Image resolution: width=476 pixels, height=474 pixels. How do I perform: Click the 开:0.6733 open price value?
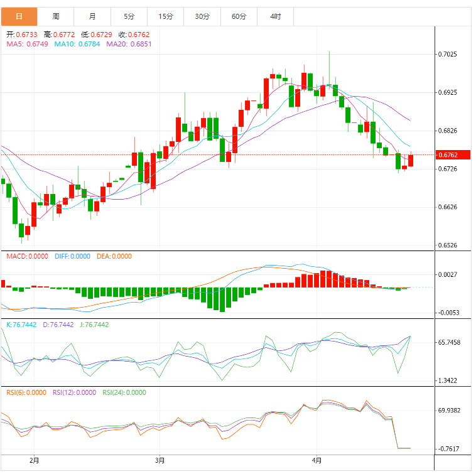[22, 35]
